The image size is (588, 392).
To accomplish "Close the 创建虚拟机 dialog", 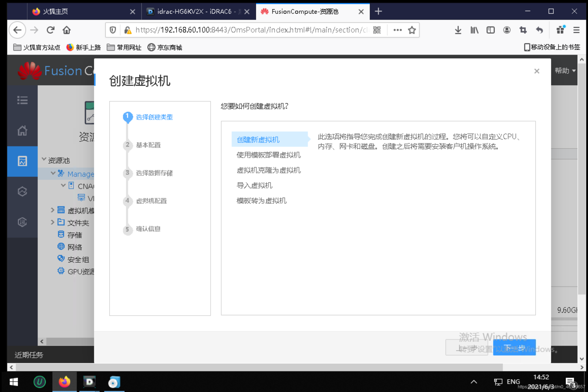I will pyautogui.click(x=537, y=71).
